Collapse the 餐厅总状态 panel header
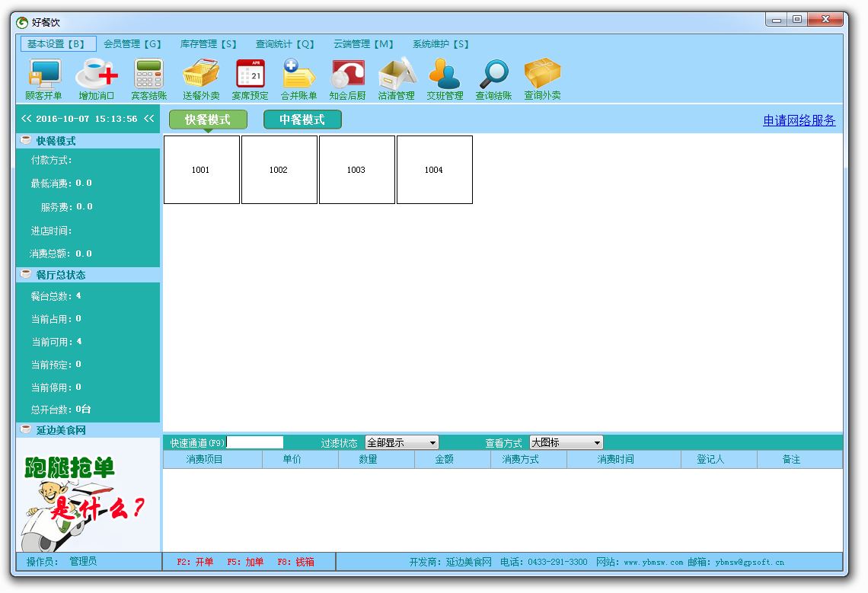 61,275
